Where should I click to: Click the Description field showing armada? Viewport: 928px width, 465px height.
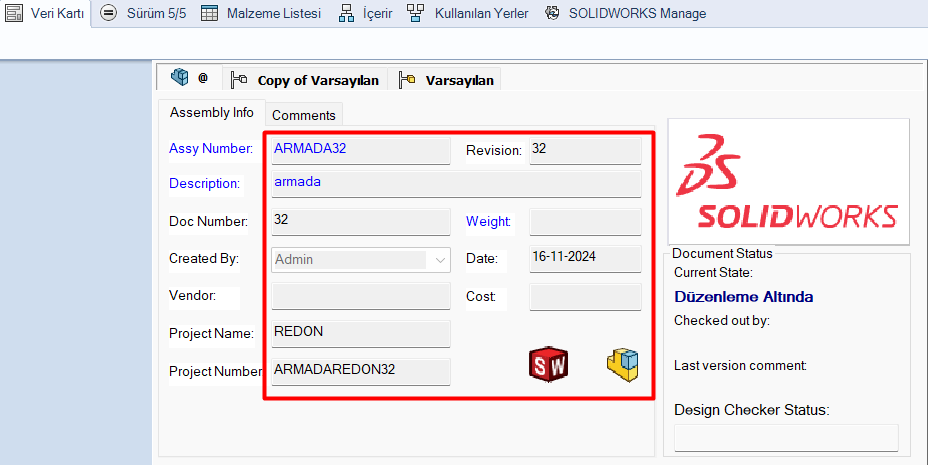(x=456, y=184)
